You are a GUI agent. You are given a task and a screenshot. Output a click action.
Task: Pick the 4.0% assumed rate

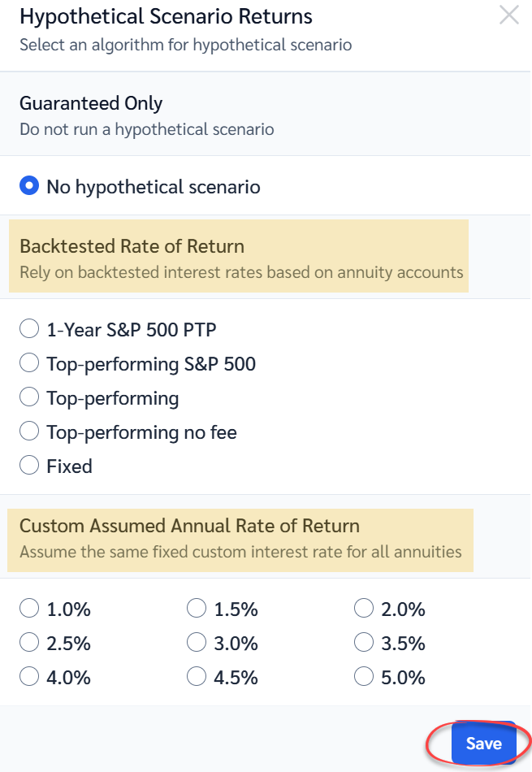(x=29, y=677)
